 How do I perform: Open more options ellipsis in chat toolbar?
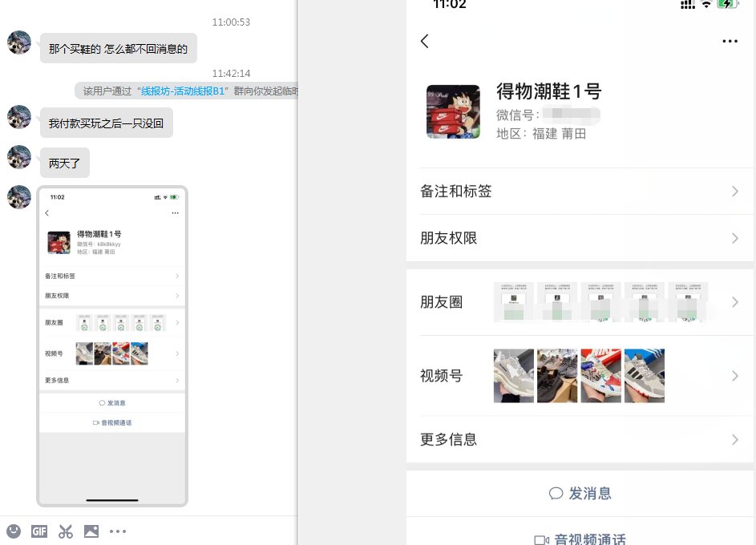(118, 531)
